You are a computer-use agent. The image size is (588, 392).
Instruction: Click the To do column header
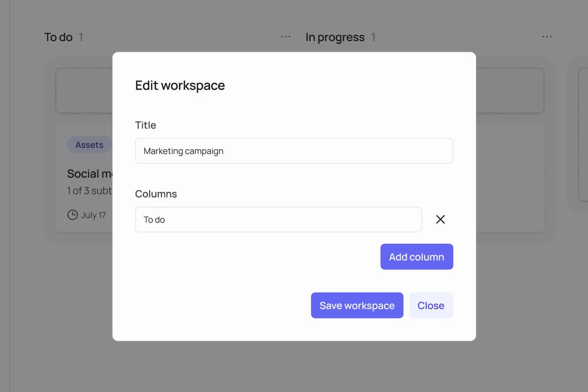[58, 37]
